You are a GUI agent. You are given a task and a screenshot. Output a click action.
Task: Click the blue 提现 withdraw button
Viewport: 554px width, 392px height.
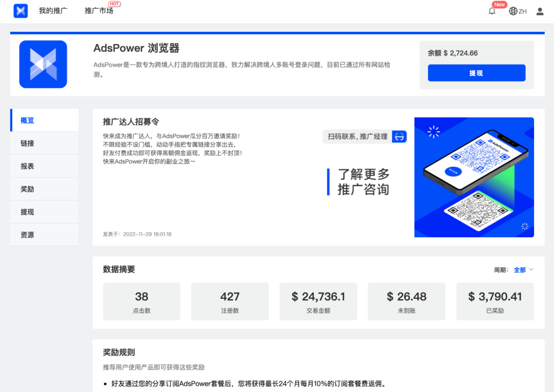click(x=477, y=73)
